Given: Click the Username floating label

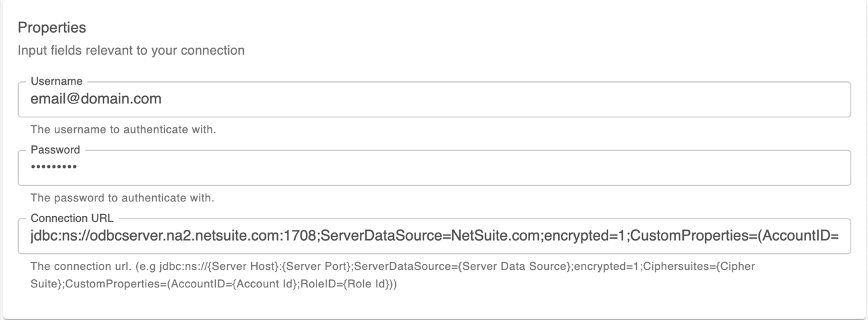Looking at the screenshot, I should pyautogui.click(x=57, y=81).
